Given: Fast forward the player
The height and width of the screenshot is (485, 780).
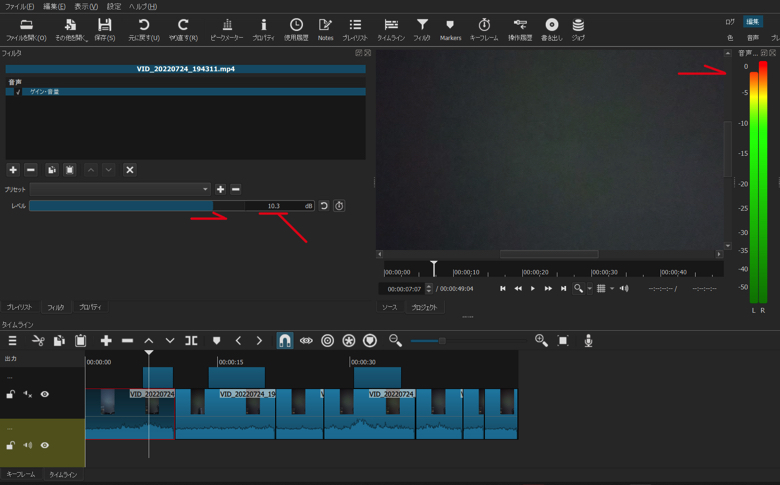Looking at the screenshot, I should pos(548,289).
